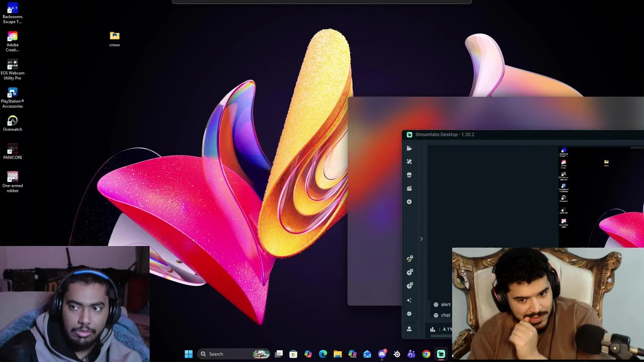Select the Overwatch desktop shortcut
644x362 pixels.
13,124
